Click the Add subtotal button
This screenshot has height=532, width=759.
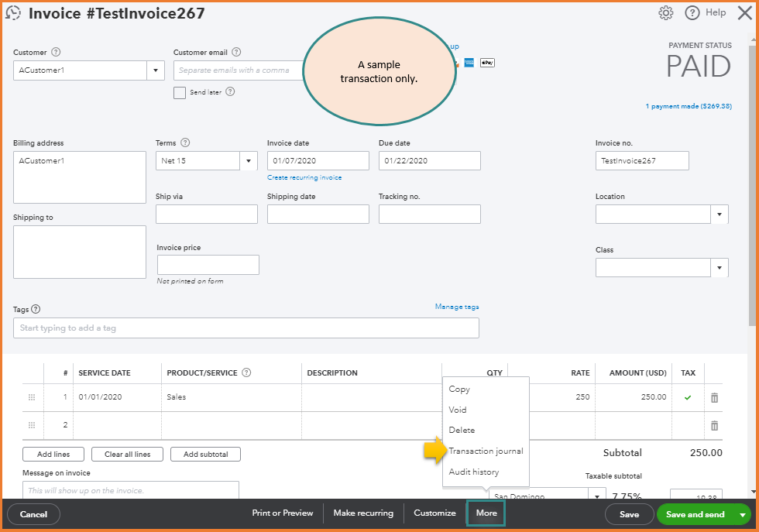coord(206,454)
